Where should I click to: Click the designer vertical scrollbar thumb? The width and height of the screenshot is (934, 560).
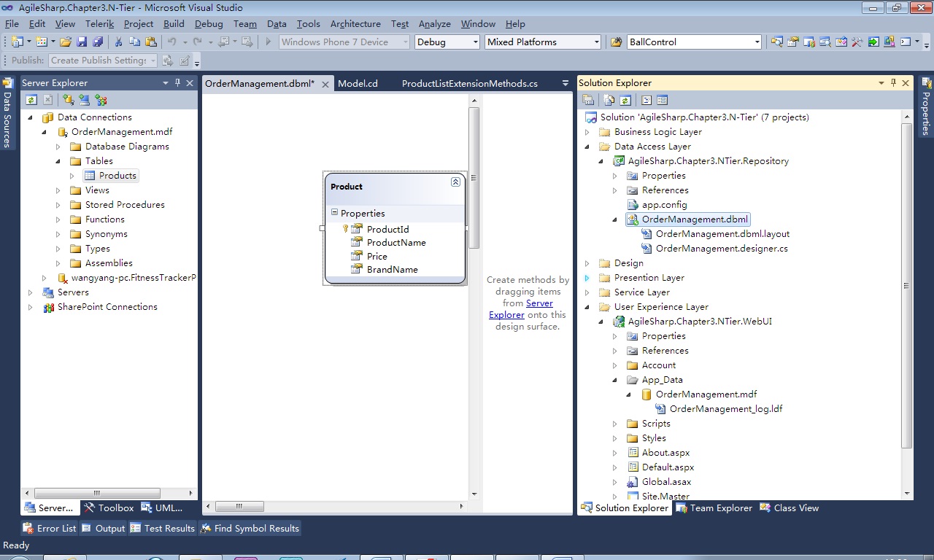[x=474, y=178]
